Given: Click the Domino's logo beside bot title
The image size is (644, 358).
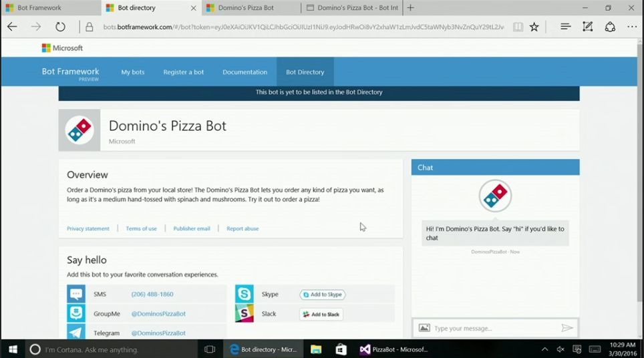Looking at the screenshot, I should tap(79, 130).
